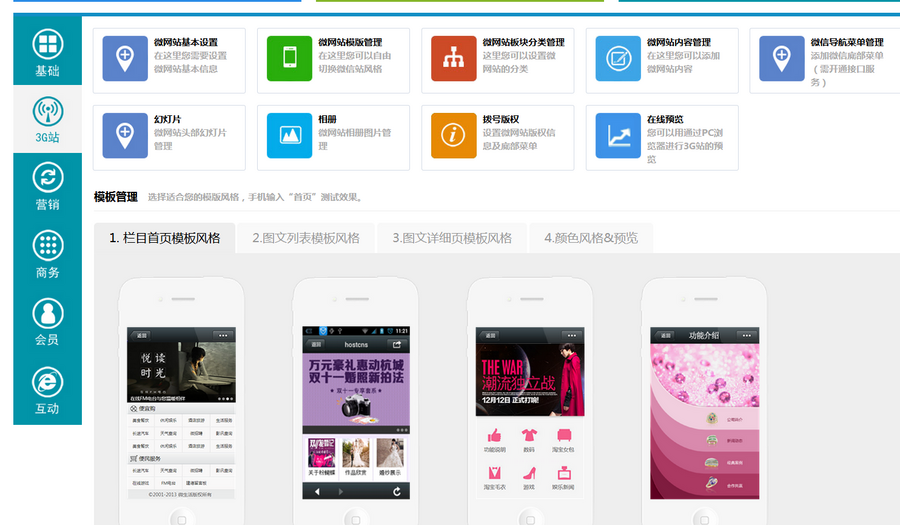Open the 拨号版权 title link
The image size is (900, 525).
(x=501, y=119)
